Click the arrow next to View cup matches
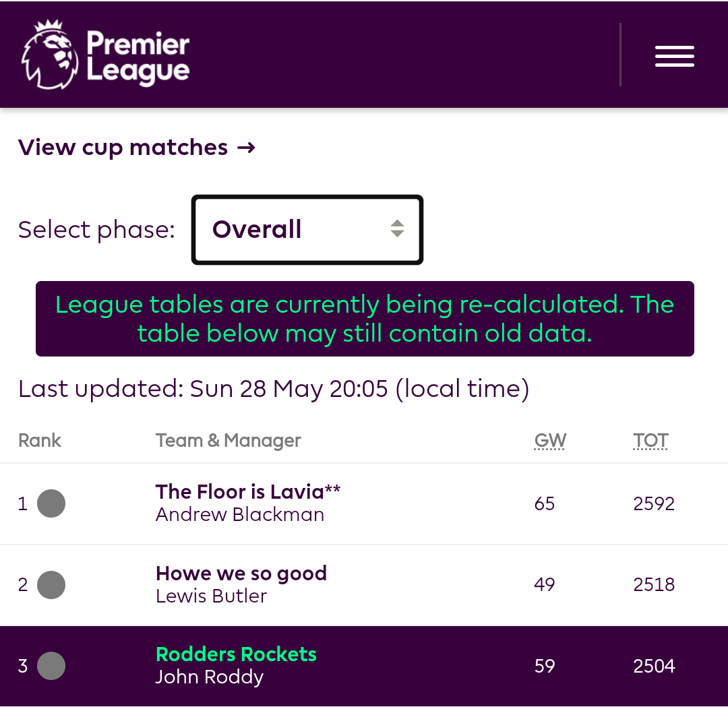This screenshot has height=709, width=728. (246, 148)
